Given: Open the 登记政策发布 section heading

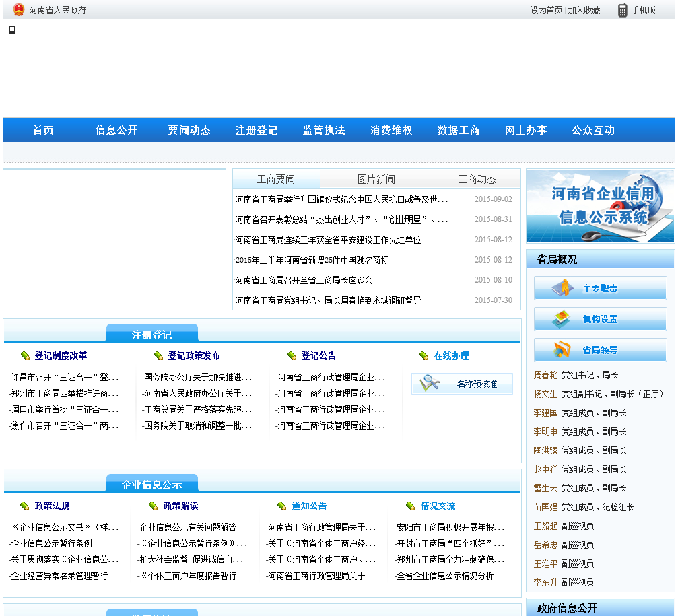Looking at the screenshot, I should point(194,355).
